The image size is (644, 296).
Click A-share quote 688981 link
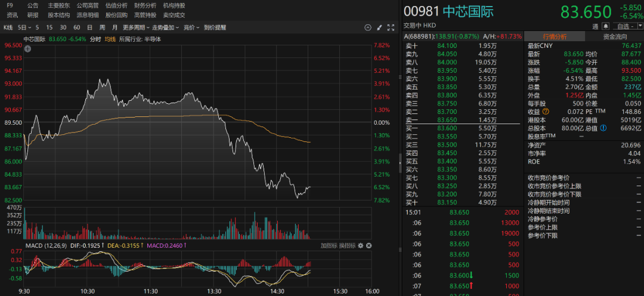tap(441, 36)
